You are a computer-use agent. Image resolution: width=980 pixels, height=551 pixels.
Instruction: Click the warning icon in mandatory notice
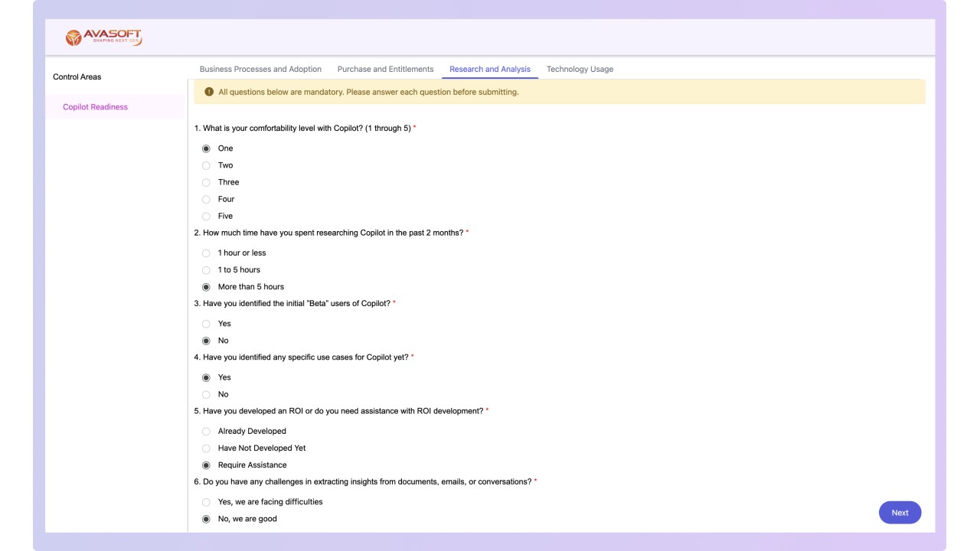(209, 92)
